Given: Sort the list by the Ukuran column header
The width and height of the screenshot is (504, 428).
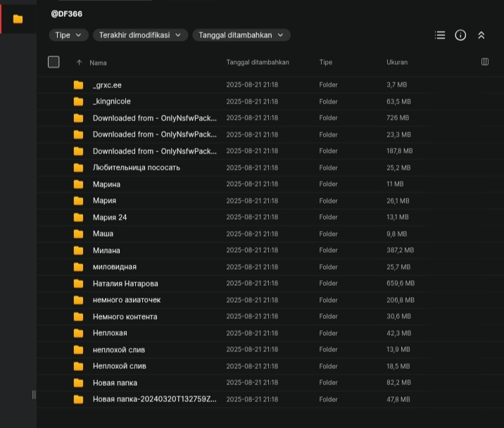Looking at the screenshot, I should coord(397,63).
